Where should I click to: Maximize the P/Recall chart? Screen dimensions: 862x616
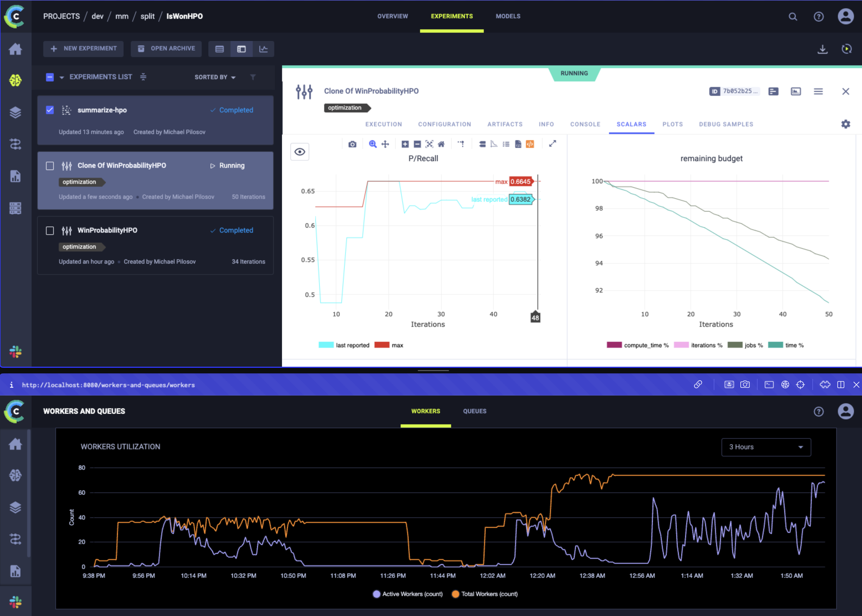click(553, 143)
